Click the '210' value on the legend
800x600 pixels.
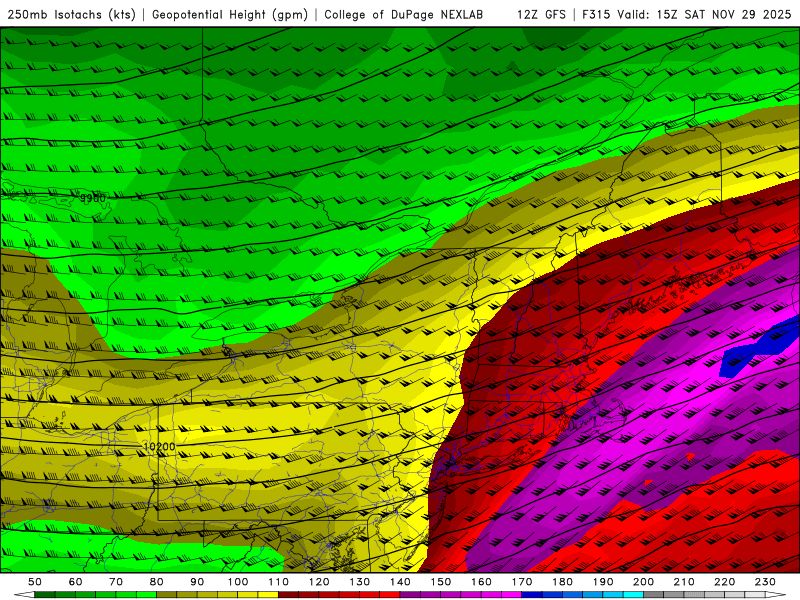684,582
